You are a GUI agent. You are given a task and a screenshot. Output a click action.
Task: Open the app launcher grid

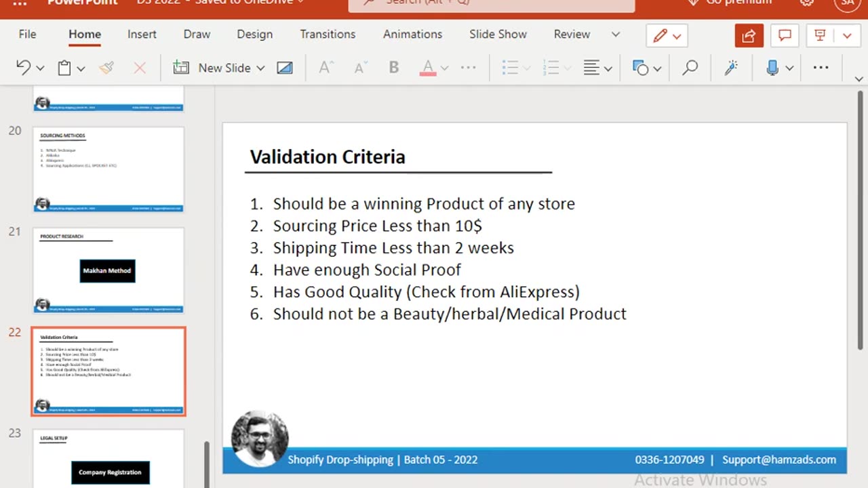(x=20, y=3)
